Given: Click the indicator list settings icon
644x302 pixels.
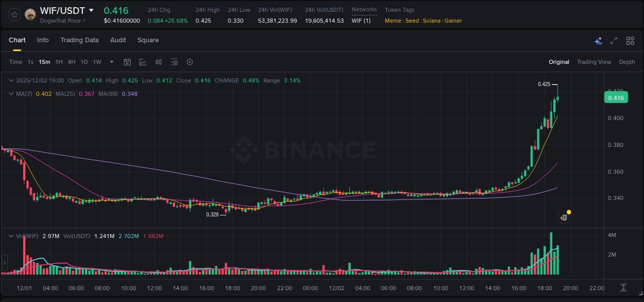Looking at the screenshot, I should 174,62.
